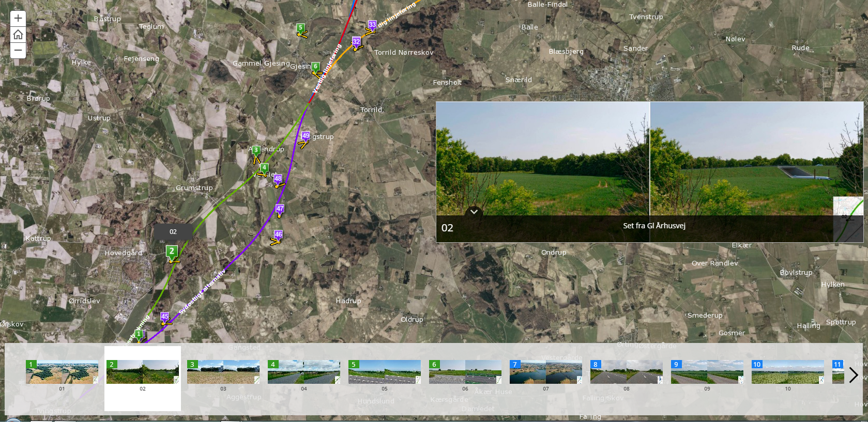Open thumbnail 03 in carousel
The width and height of the screenshot is (868, 422).
223,372
